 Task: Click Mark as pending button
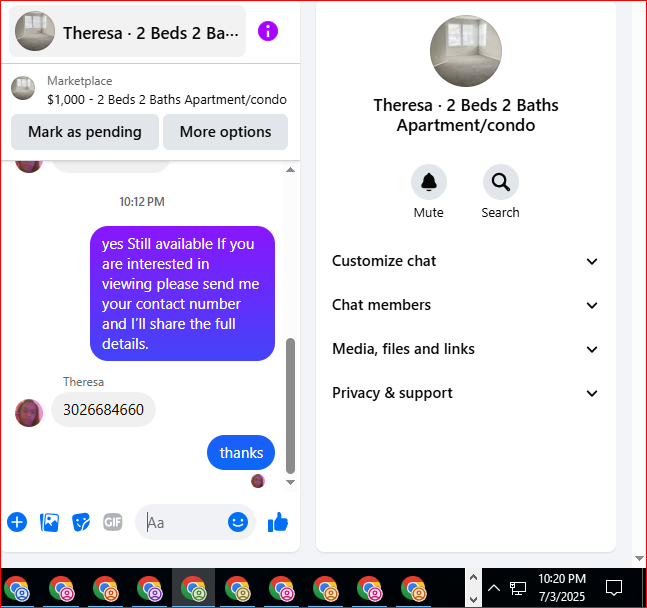(85, 132)
